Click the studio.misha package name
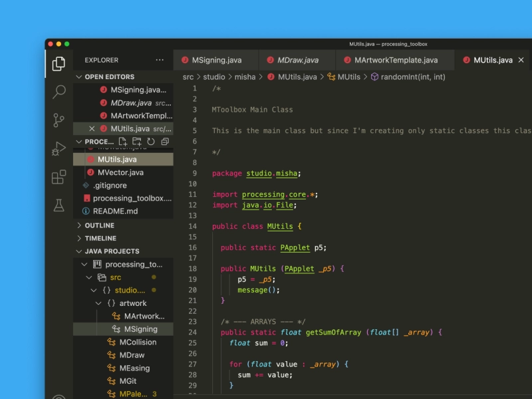This screenshot has width=532, height=399. click(272, 174)
